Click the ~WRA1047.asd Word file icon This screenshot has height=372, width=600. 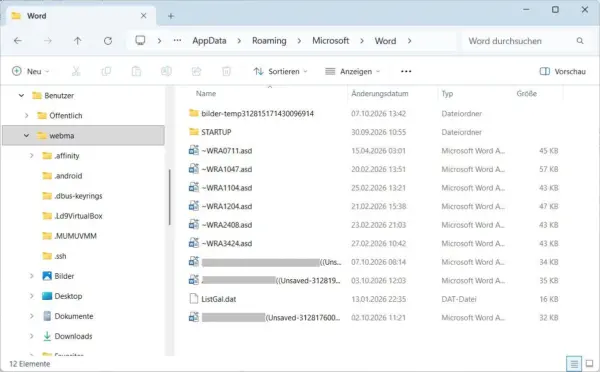[194, 168]
